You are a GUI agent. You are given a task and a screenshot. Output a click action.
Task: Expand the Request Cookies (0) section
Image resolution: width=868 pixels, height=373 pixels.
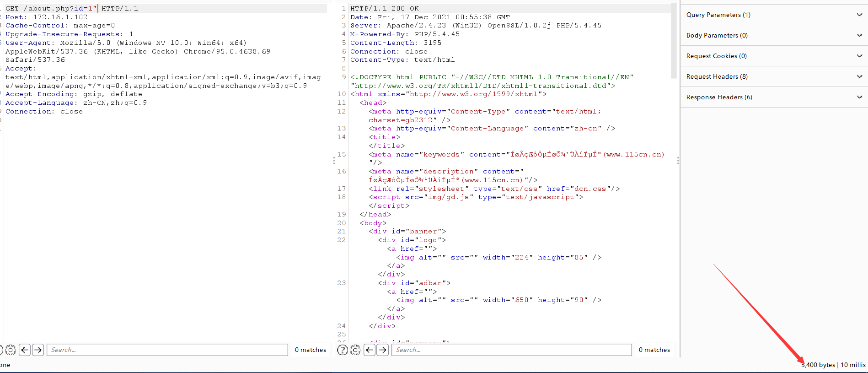(x=774, y=56)
